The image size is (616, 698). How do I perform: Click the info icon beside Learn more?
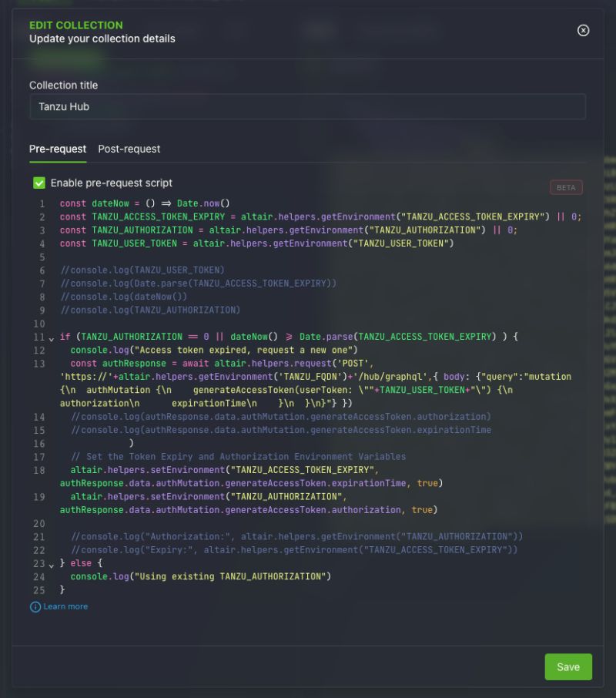coord(35,607)
